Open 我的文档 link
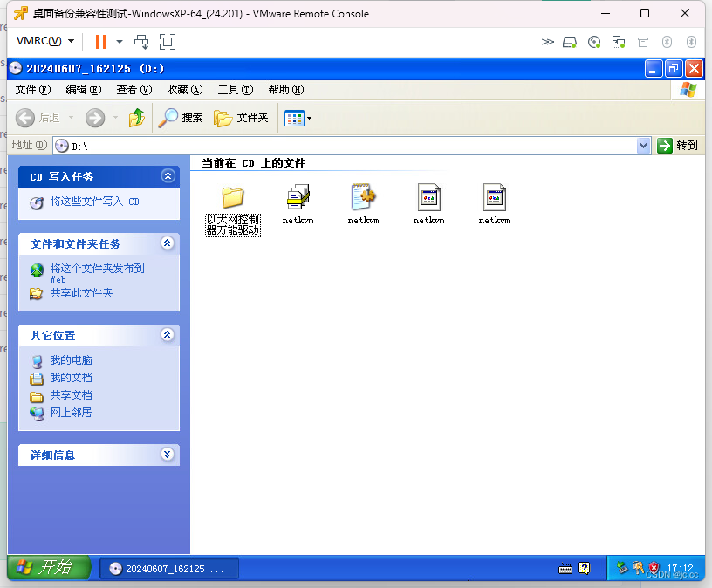Screen dimensions: 712x588 click(x=71, y=378)
